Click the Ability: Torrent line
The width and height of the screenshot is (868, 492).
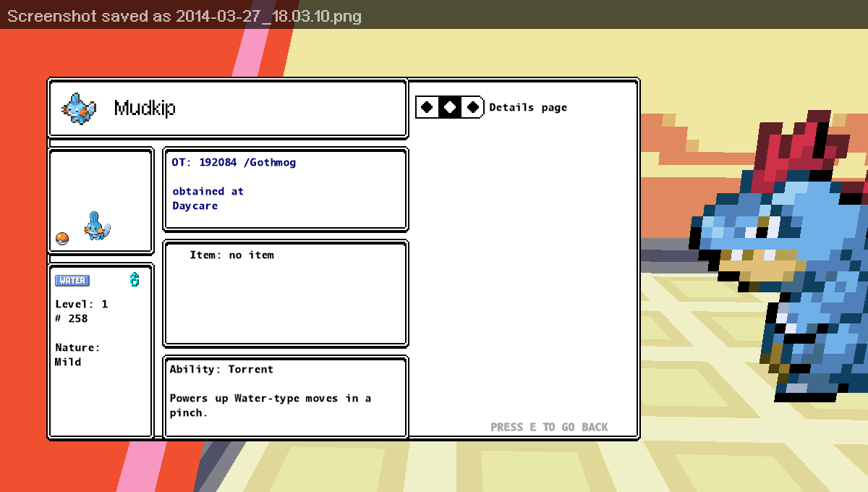click(221, 369)
